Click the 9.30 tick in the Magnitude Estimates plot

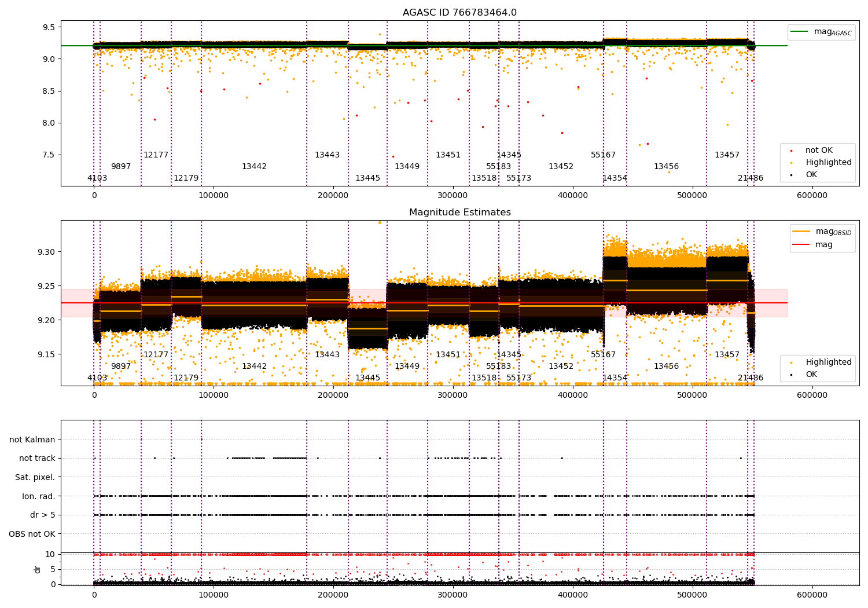(46, 252)
